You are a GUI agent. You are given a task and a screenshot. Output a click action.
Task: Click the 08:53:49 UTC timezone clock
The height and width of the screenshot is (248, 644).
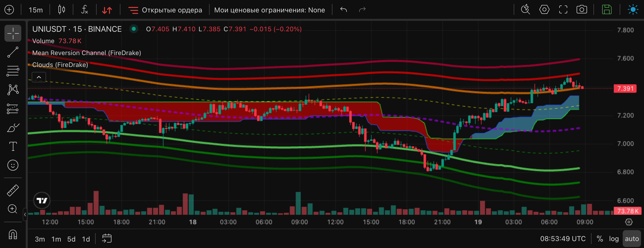coord(563,239)
